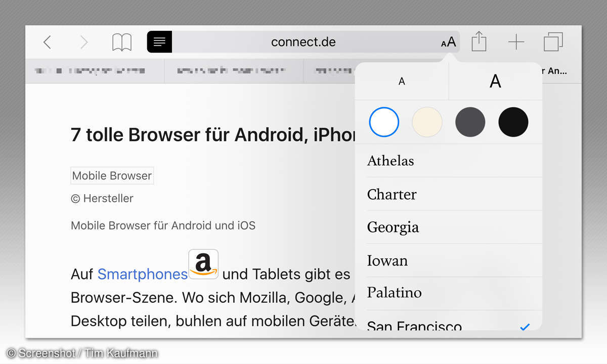Click the connect.de address field

[303, 42]
